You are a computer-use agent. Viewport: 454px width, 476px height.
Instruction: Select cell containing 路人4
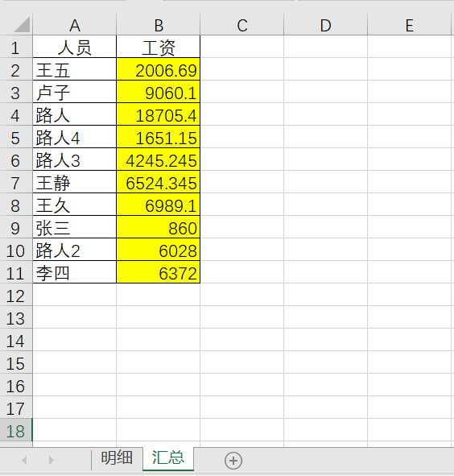(x=75, y=138)
